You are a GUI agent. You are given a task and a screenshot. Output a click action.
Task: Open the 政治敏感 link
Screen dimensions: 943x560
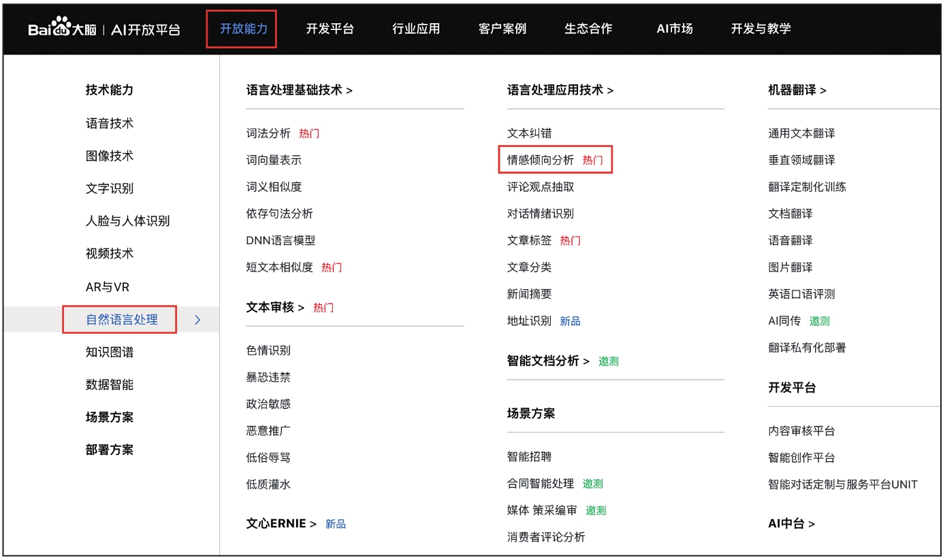(x=268, y=404)
